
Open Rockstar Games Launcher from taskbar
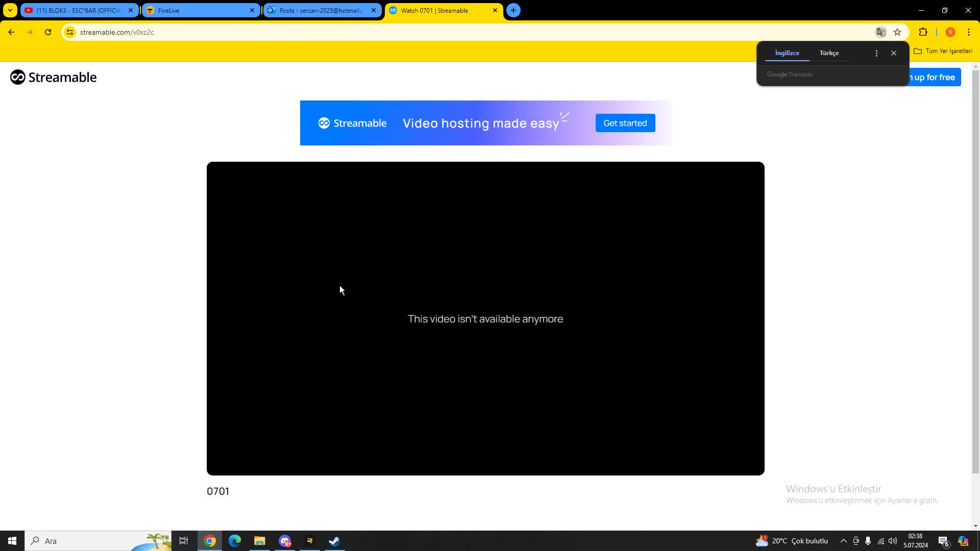[309, 541]
